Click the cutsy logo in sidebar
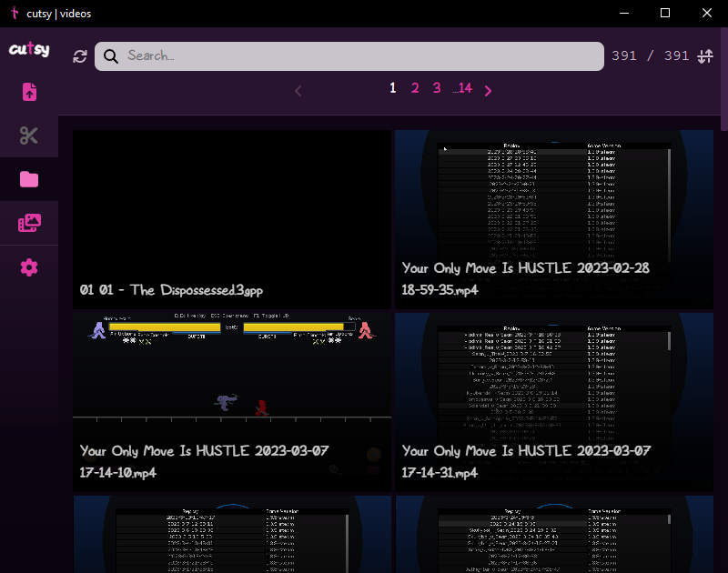The height and width of the screenshot is (573, 728). coord(29,50)
